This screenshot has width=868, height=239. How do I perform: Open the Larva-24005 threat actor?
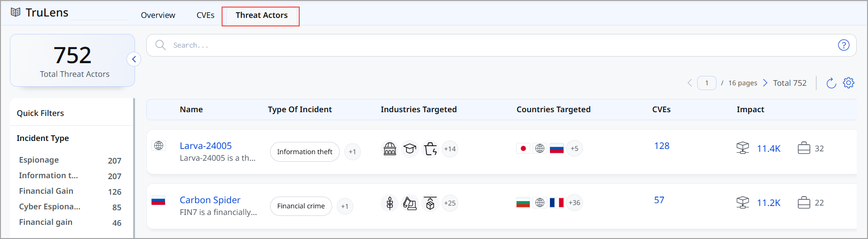[x=206, y=146]
